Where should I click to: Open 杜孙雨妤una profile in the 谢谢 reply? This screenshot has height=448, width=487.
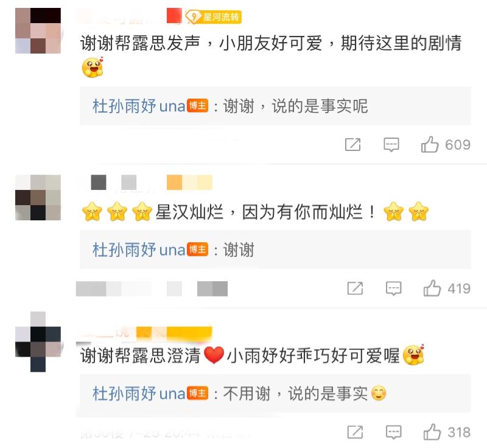pyautogui.click(x=139, y=250)
